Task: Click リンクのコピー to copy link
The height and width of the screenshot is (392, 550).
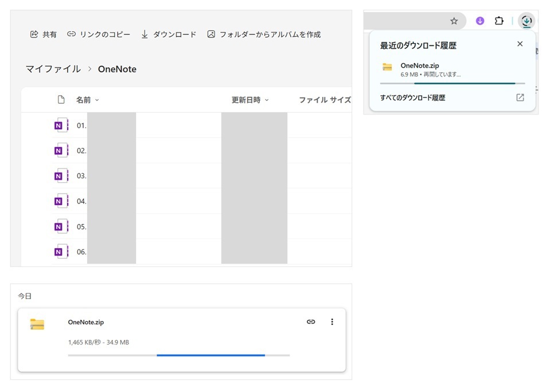Action: click(x=99, y=34)
